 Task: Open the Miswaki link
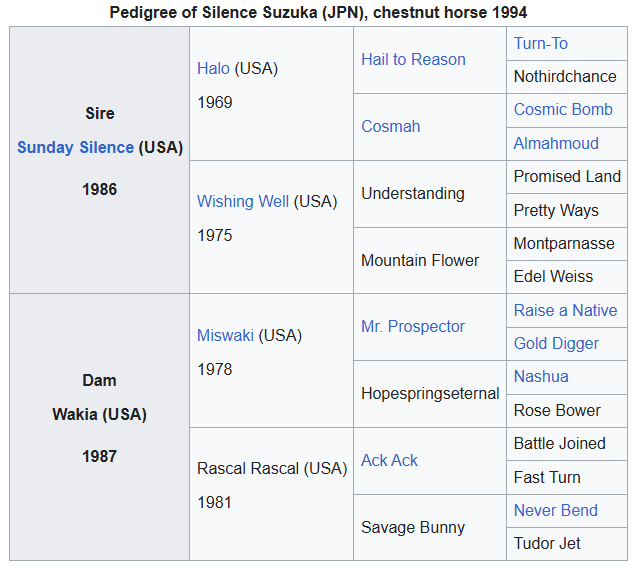[x=225, y=335]
